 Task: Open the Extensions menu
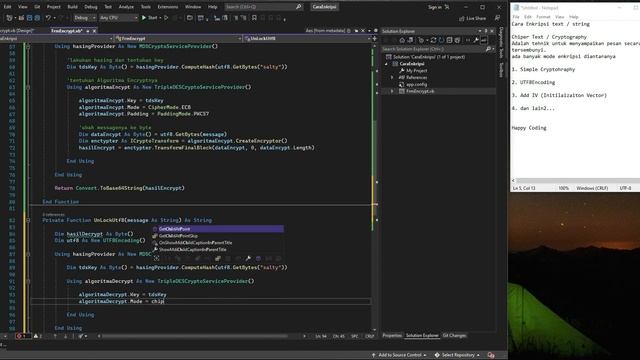pyautogui.click(x=168, y=7)
